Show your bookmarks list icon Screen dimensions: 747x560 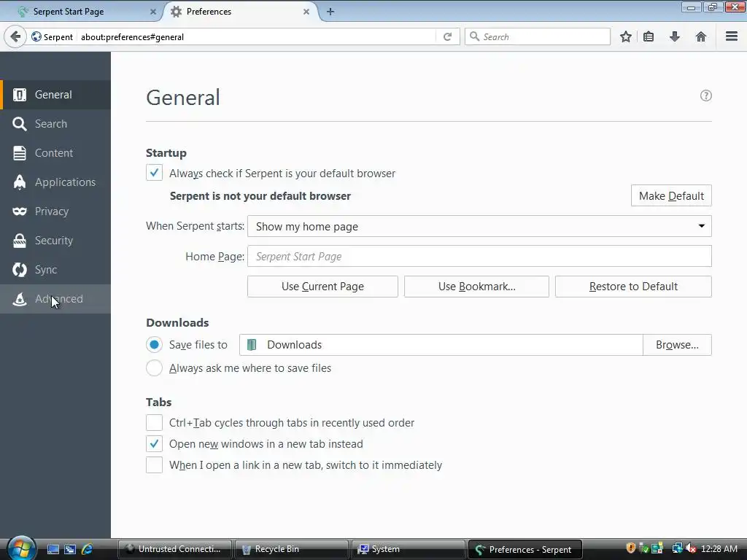pyautogui.click(x=649, y=36)
